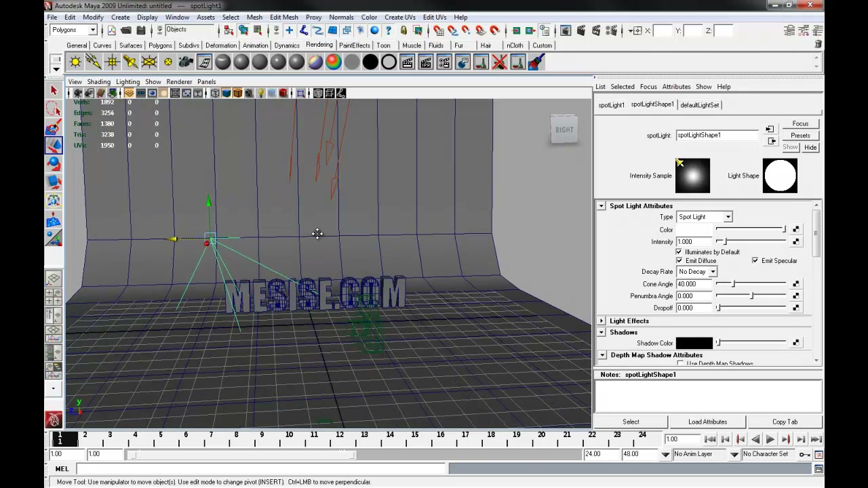
Task: Open the Edit Mesh menu
Action: pyautogui.click(x=283, y=17)
